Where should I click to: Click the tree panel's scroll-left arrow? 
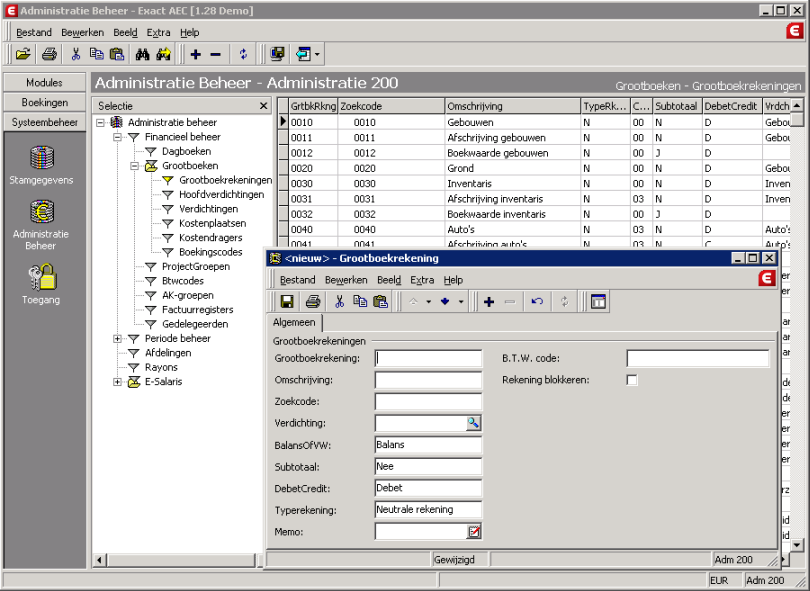[x=100, y=560]
